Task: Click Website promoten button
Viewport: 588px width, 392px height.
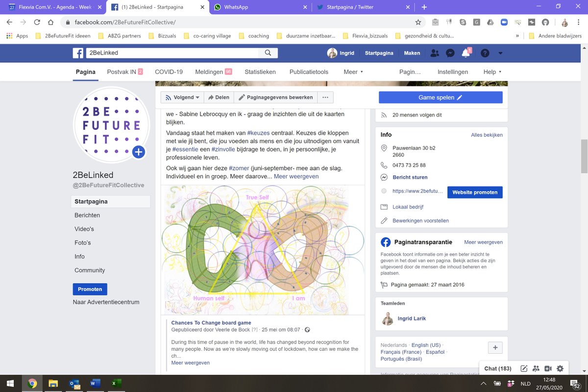Action: pos(475,192)
